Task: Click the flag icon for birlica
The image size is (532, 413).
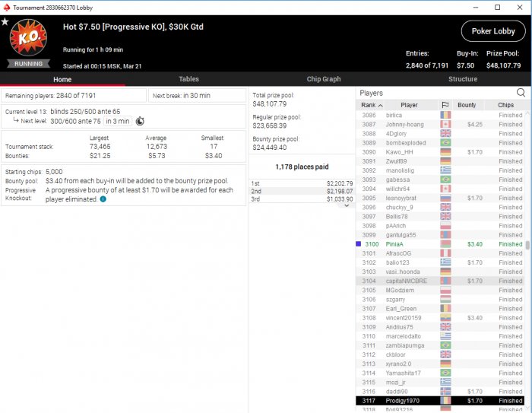Action: point(445,115)
